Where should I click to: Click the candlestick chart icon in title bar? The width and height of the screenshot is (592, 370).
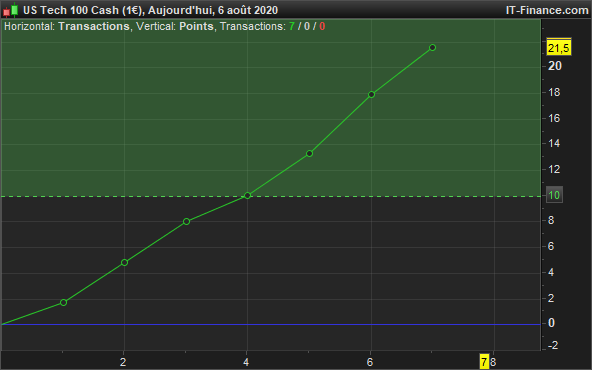tap(11, 10)
